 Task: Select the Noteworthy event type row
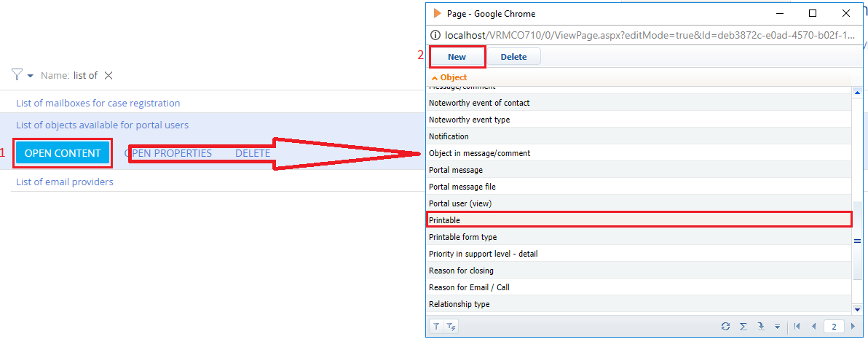point(639,119)
